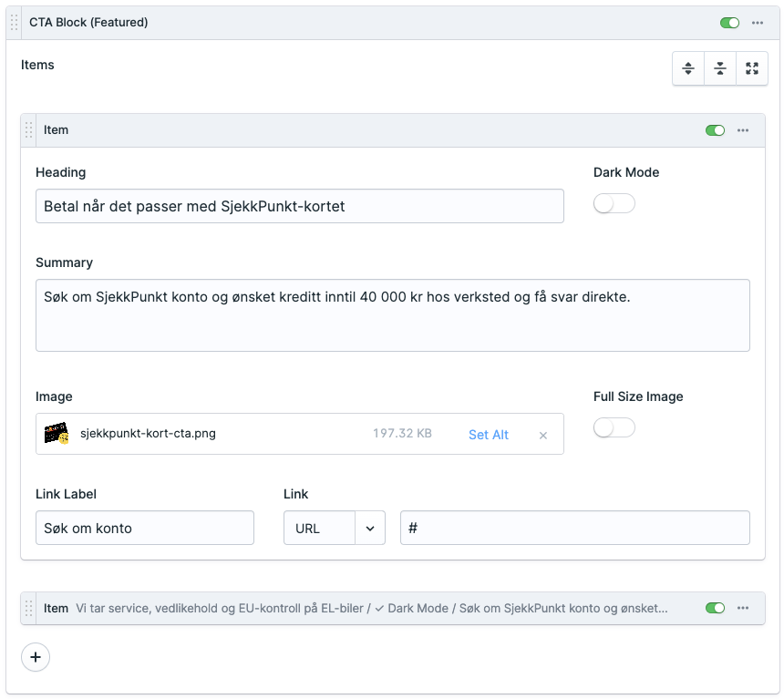Remove the sjekkpunkt-kort-cta.png image

[x=543, y=436]
